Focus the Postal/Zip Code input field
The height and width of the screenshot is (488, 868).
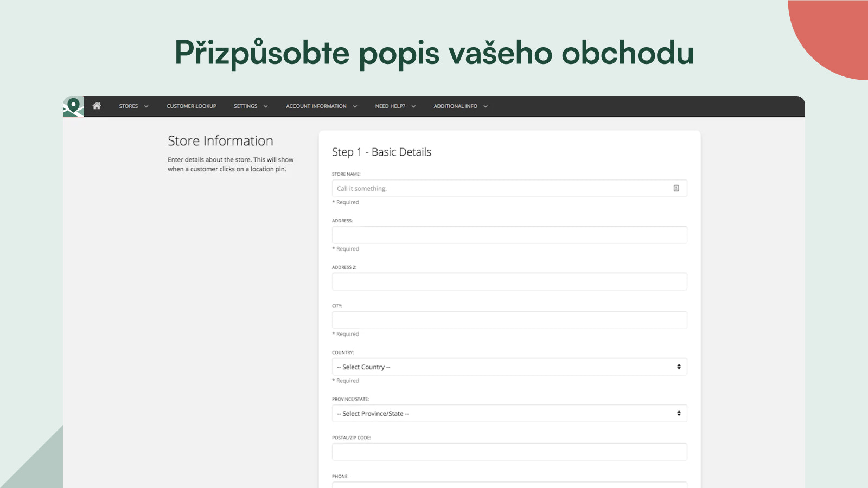pos(509,452)
